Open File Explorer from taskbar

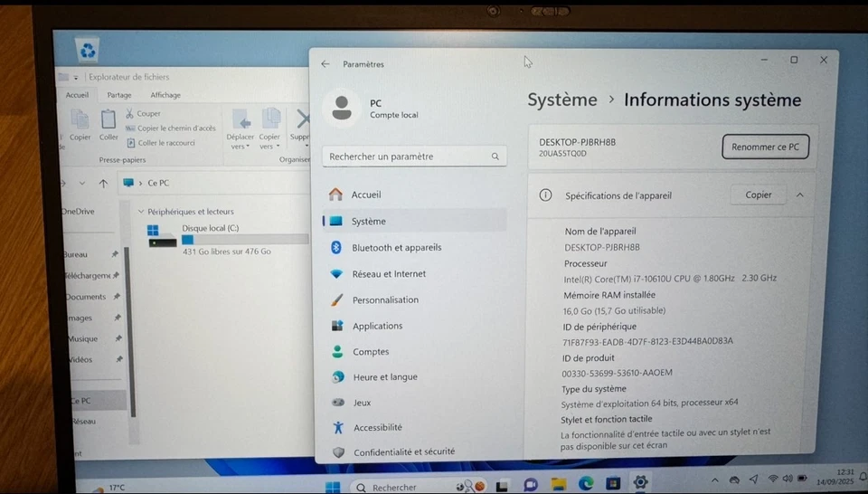(559, 483)
